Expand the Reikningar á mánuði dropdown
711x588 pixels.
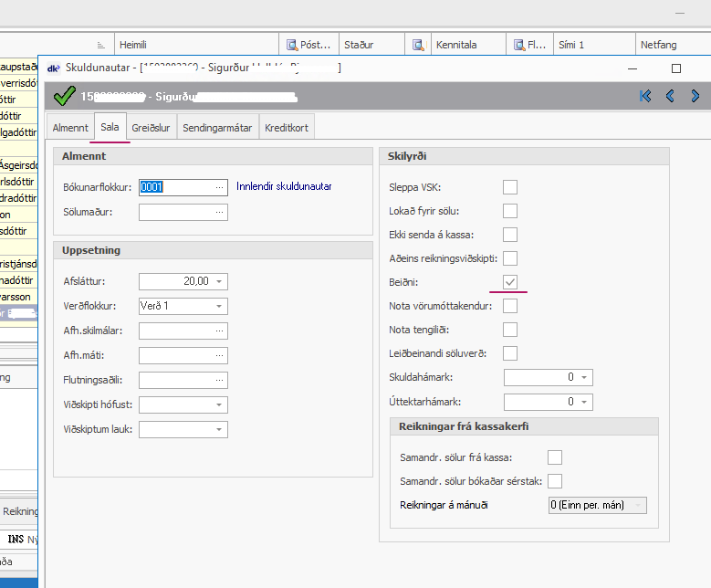pyautogui.click(x=638, y=505)
